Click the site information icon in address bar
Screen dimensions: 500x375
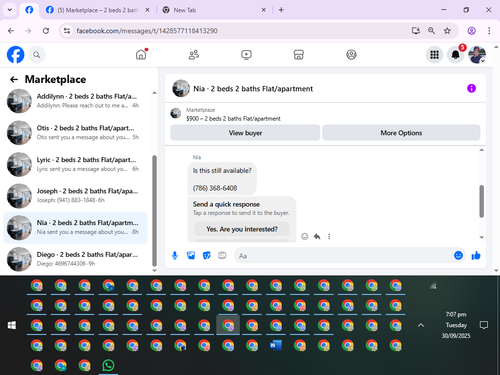tap(67, 31)
